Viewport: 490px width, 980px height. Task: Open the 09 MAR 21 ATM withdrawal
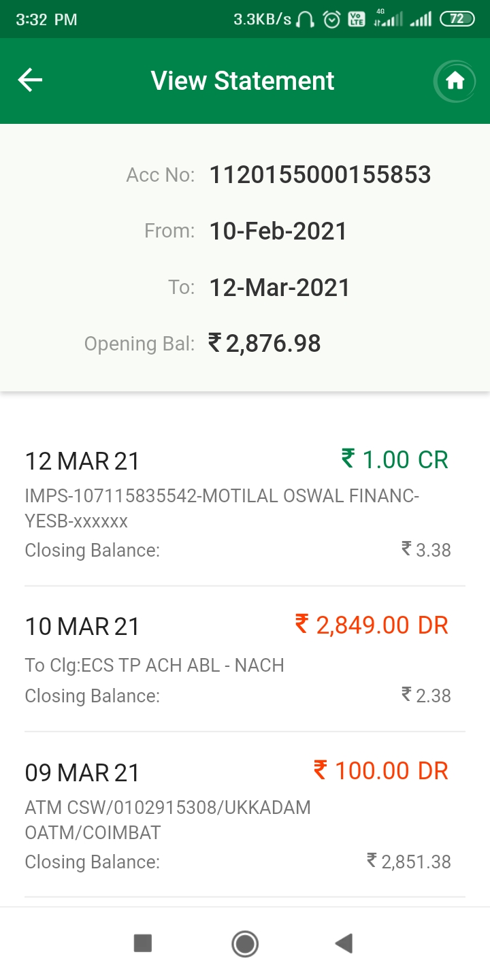(x=245, y=815)
